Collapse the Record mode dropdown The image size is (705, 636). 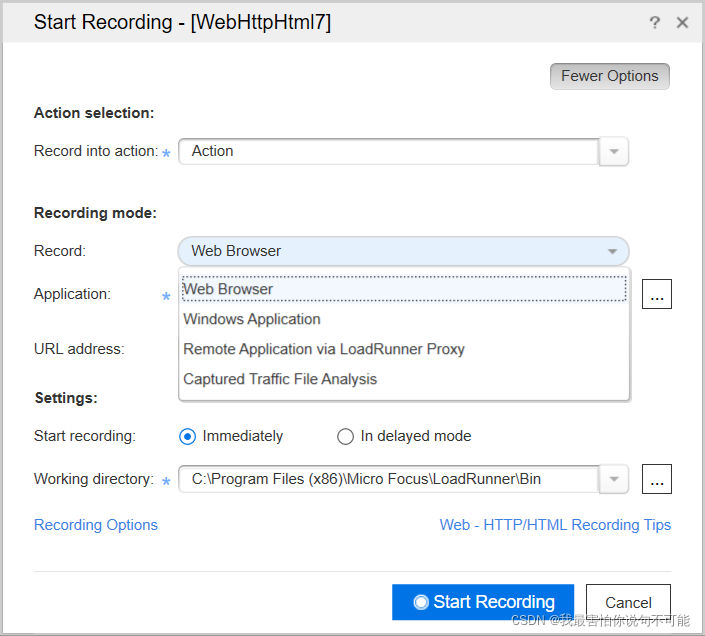click(x=611, y=251)
